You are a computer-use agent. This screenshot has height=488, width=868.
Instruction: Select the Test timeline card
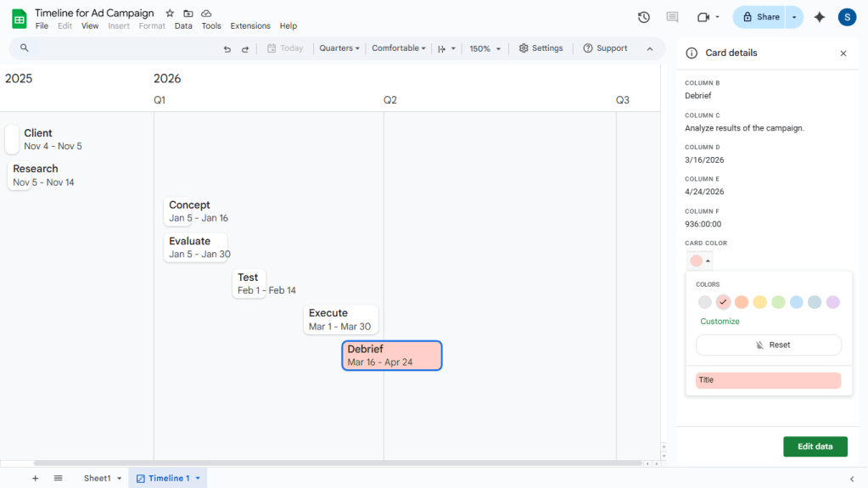pyautogui.click(x=249, y=283)
